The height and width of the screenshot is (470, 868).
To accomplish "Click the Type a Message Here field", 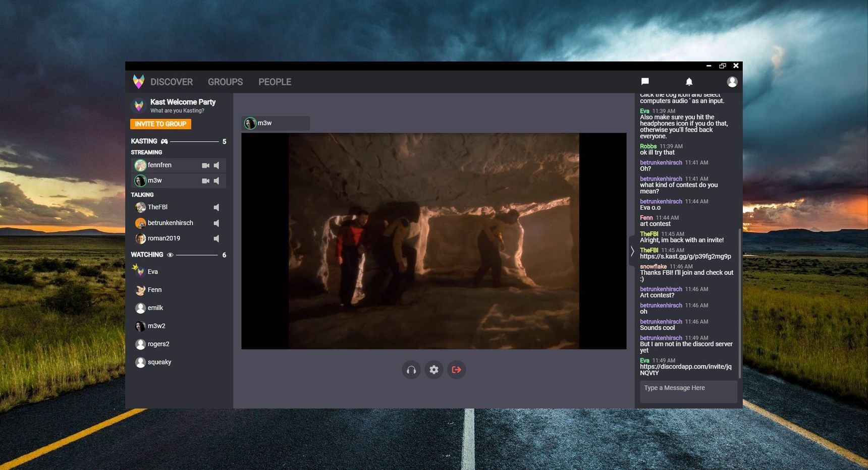I will pos(688,391).
